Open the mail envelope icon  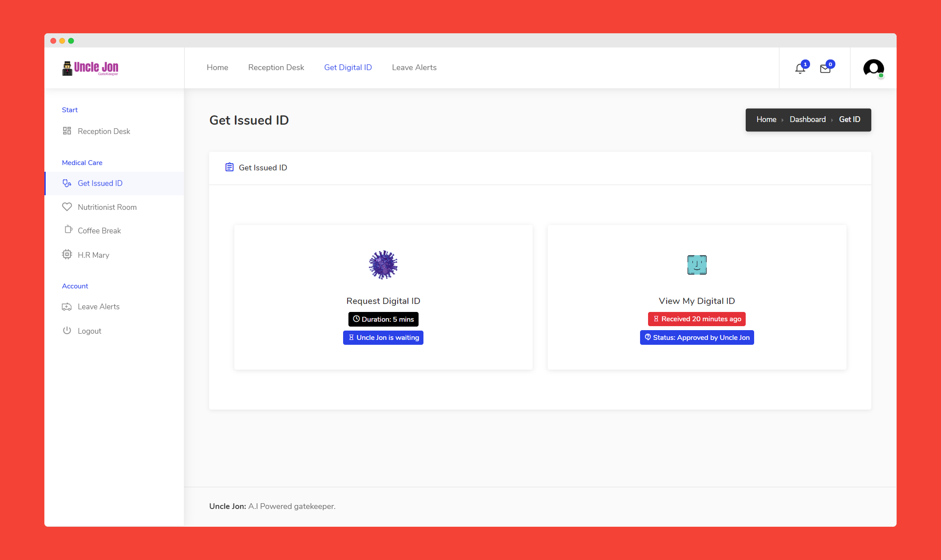pos(825,69)
